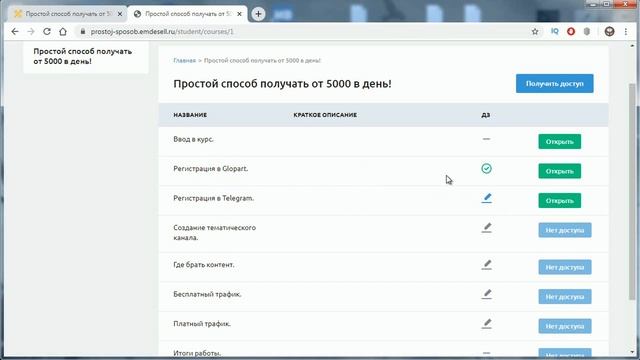Image resolution: width=640 pixels, height=360 pixels.
Task: Click the course title in the left sidebar
Action: [82, 56]
